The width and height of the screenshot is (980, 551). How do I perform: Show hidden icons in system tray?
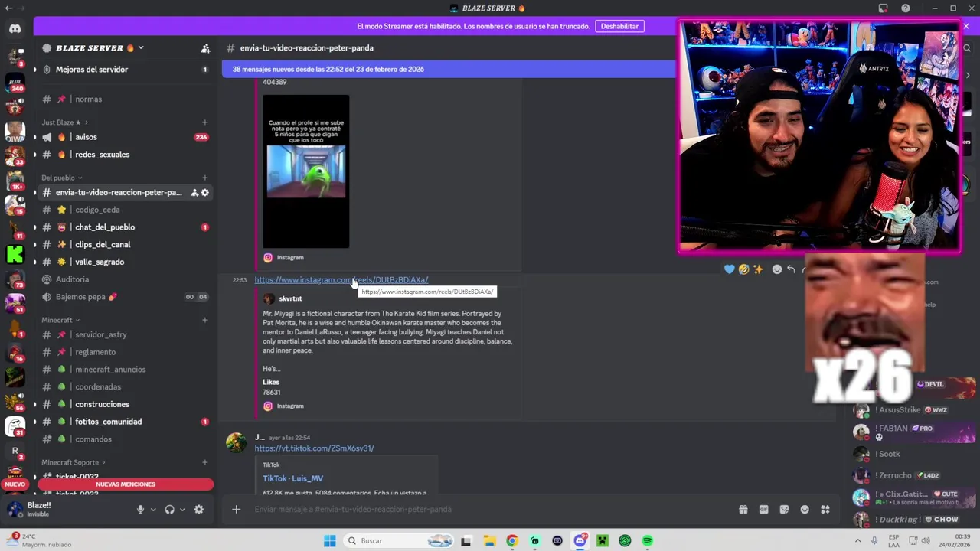pyautogui.click(x=856, y=541)
